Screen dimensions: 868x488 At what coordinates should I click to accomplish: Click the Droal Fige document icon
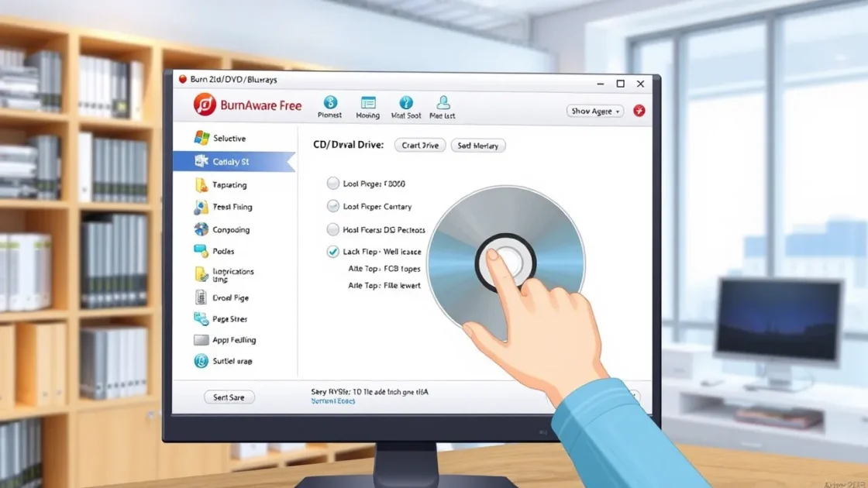pyautogui.click(x=201, y=297)
